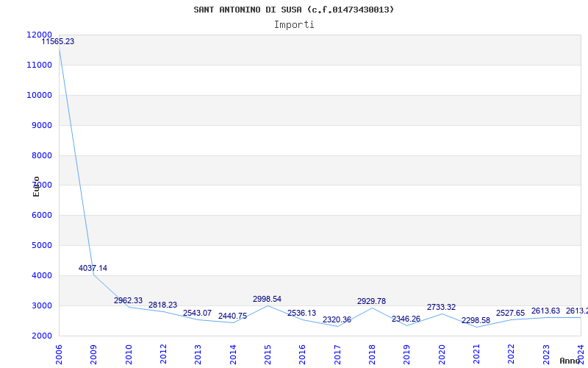588x368 pixels.
Task: Click the 8000 y-axis tick label
Action: click(41, 155)
